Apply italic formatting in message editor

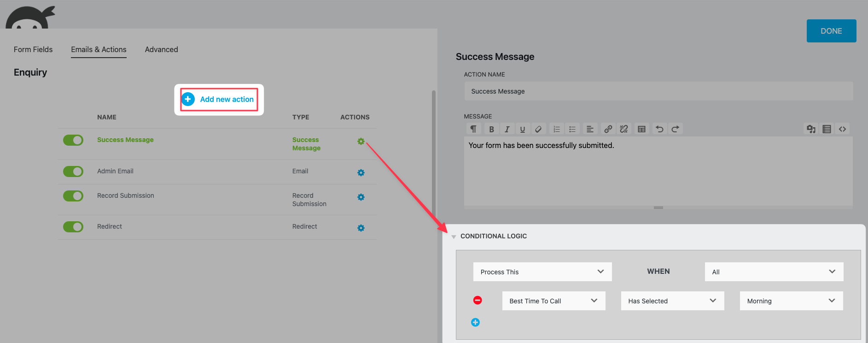507,129
